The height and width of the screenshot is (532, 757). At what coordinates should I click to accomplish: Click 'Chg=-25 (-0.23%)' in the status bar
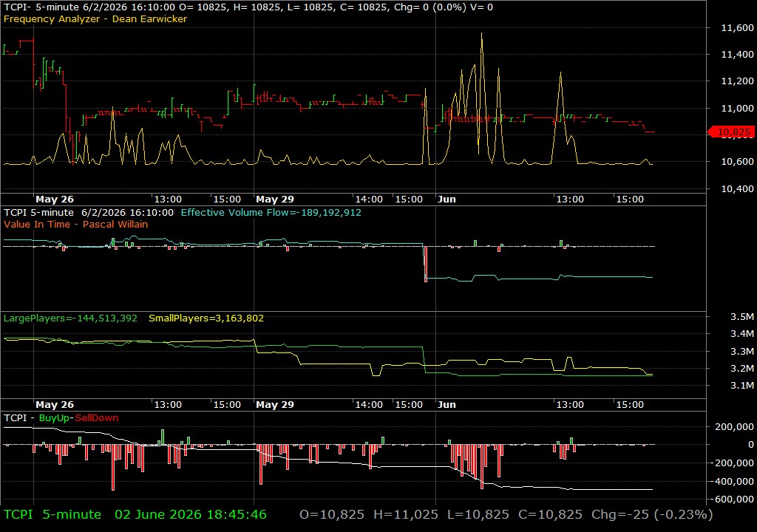652,514
